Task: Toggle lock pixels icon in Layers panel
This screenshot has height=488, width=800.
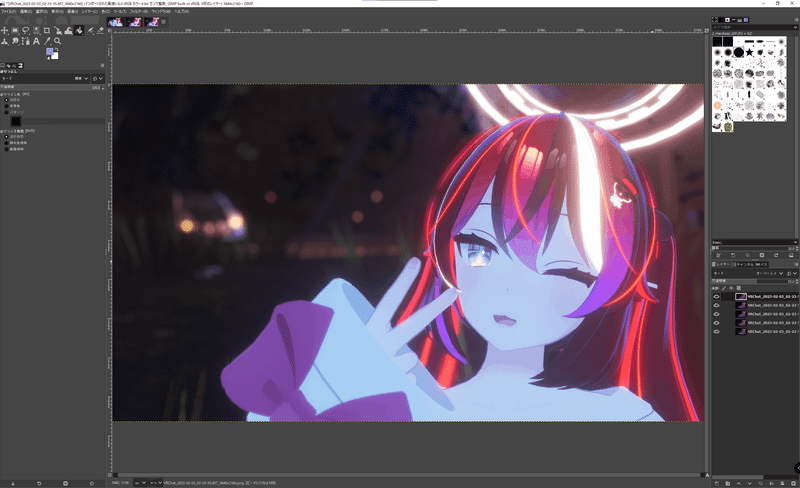Action: (x=723, y=288)
